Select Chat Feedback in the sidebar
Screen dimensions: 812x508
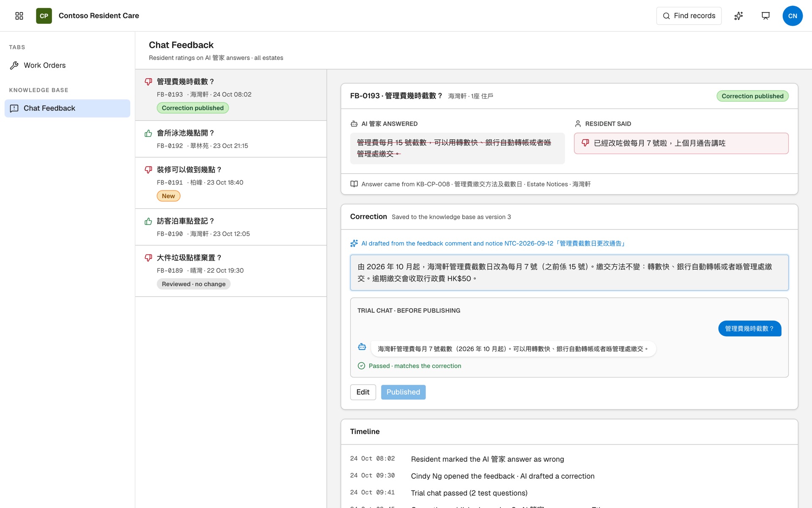click(67, 108)
